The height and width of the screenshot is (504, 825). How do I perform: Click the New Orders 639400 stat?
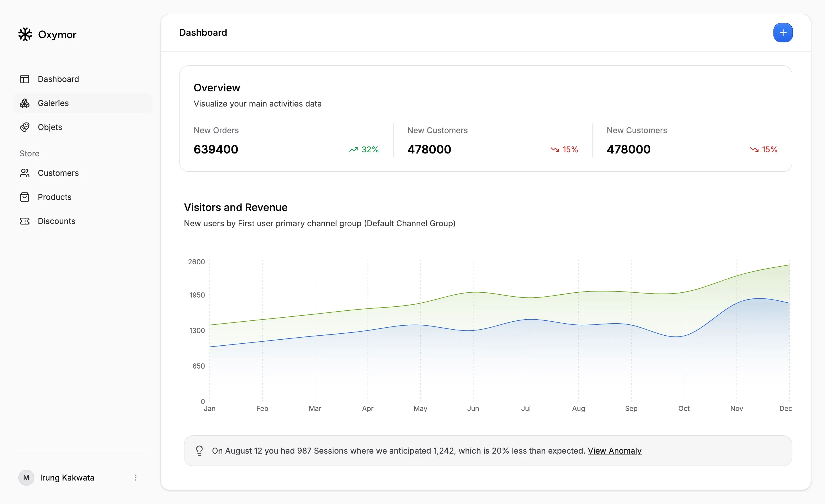point(216,149)
